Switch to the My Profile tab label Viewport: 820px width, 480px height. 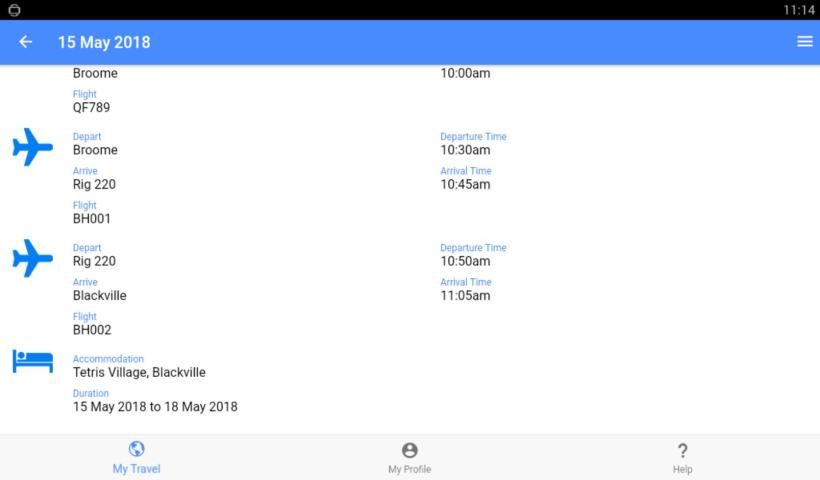tap(409, 469)
